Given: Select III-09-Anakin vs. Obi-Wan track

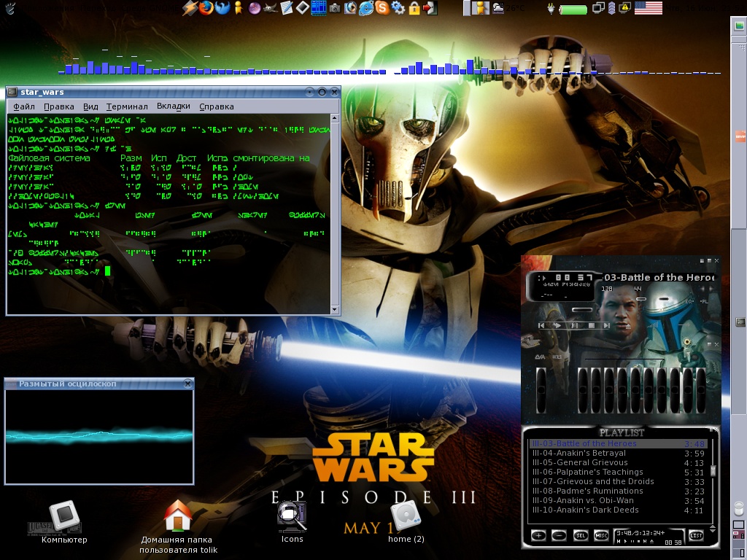Looking at the screenshot, I should coord(618,500).
